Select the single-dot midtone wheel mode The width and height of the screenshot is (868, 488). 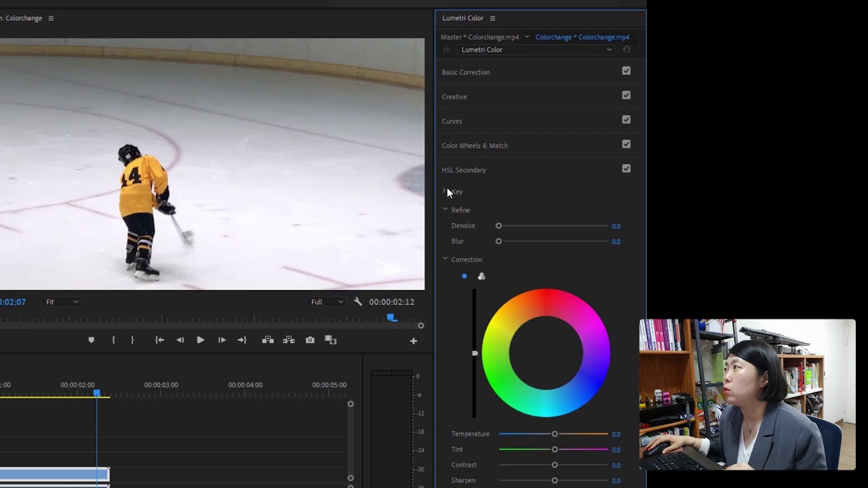tap(465, 277)
